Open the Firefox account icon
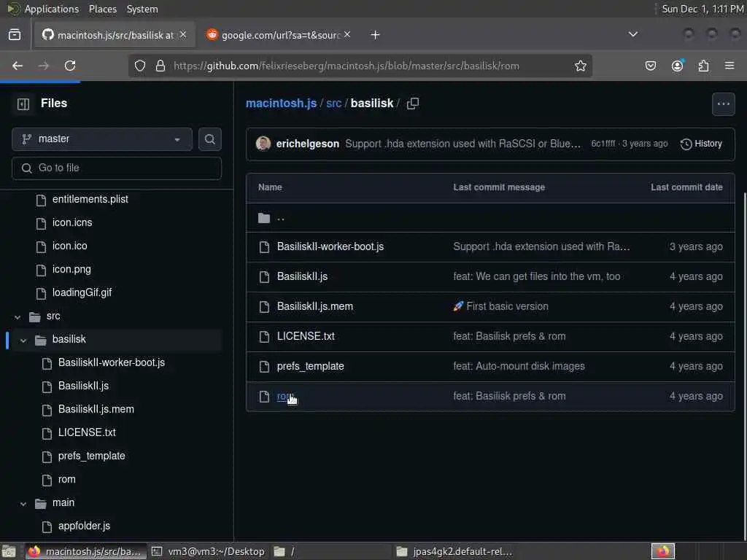Screen dimensions: 747x560 (x=677, y=66)
